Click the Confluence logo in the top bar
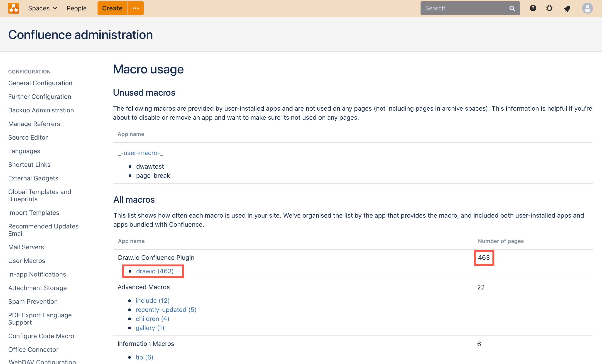The image size is (602, 364). (13, 8)
